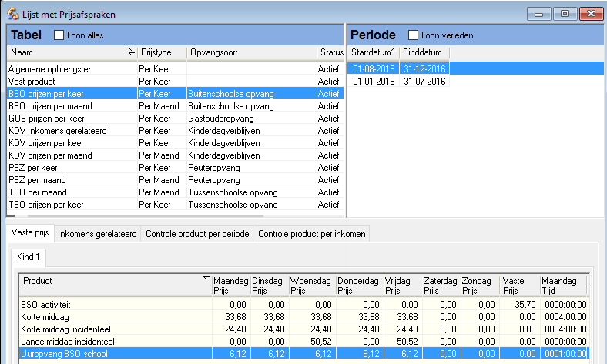Click the sort indicator in the Naam column

pos(132,52)
